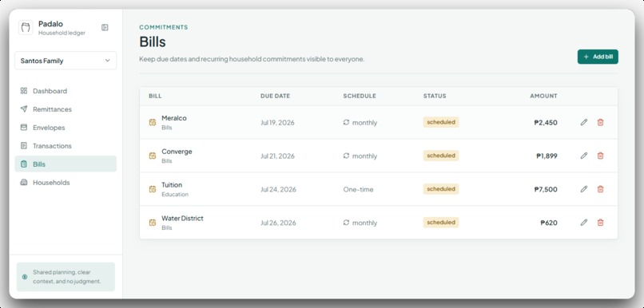
Task: Click the DUE DATE column header
Action: [275, 96]
